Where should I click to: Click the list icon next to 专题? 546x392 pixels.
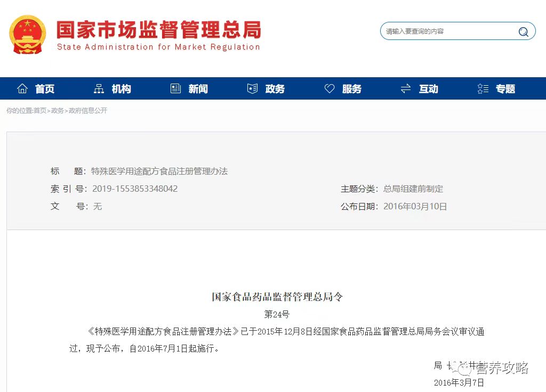[x=482, y=88]
